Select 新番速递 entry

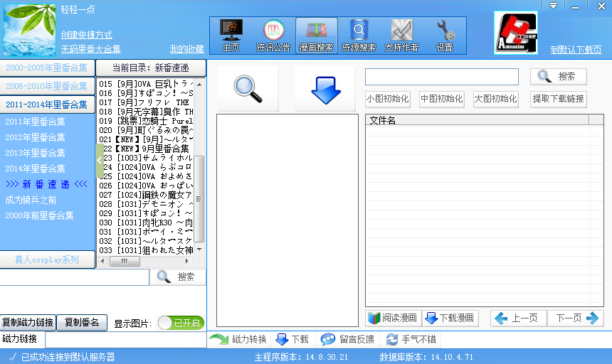point(46,184)
